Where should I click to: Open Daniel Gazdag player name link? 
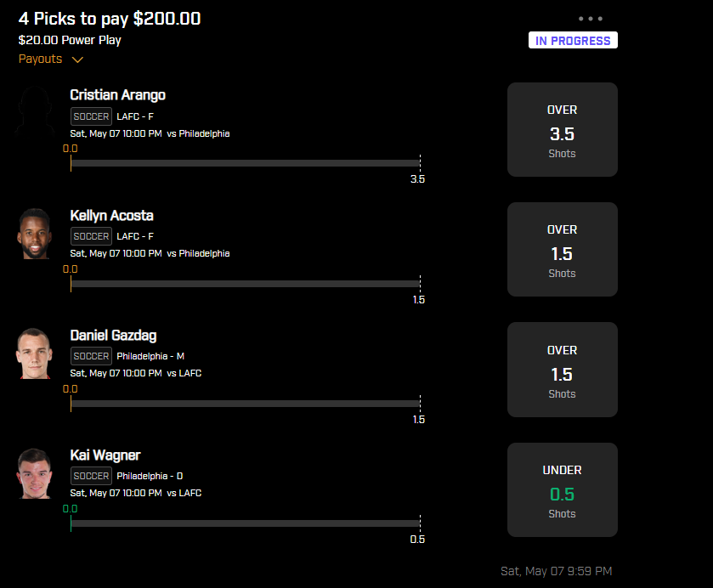point(113,336)
